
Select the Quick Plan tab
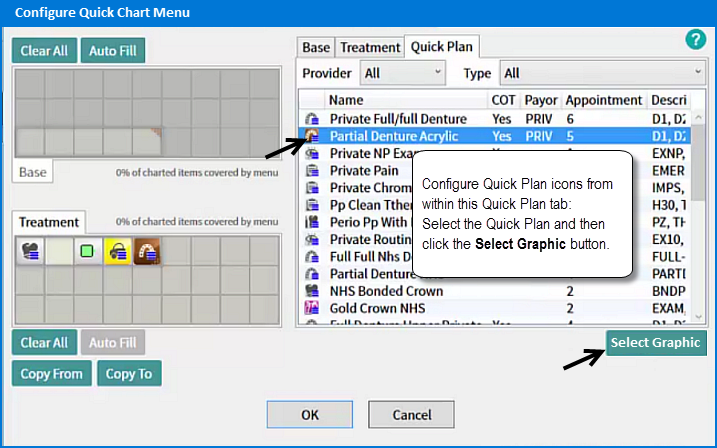coord(442,46)
